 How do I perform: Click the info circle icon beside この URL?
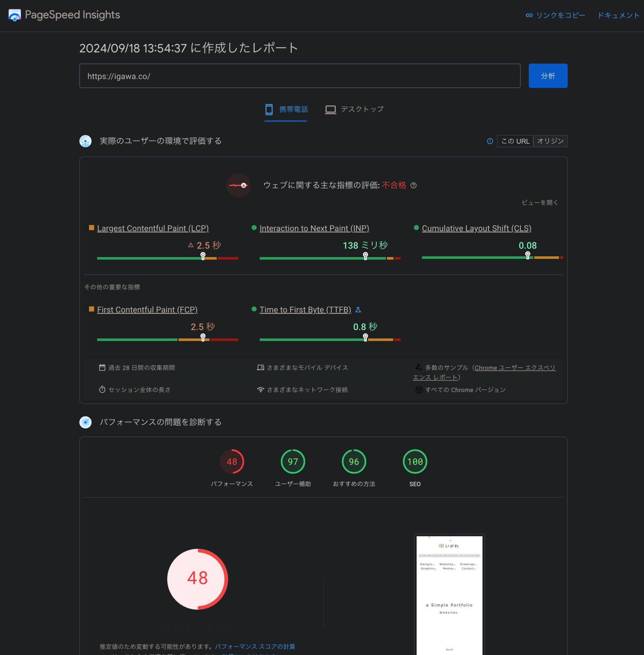490,141
